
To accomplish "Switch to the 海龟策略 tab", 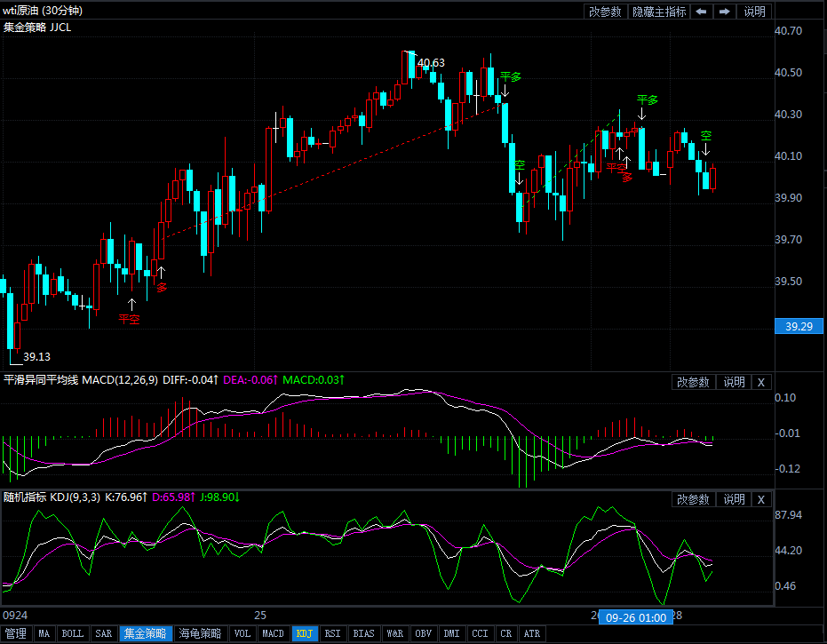I will pos(201,634).
